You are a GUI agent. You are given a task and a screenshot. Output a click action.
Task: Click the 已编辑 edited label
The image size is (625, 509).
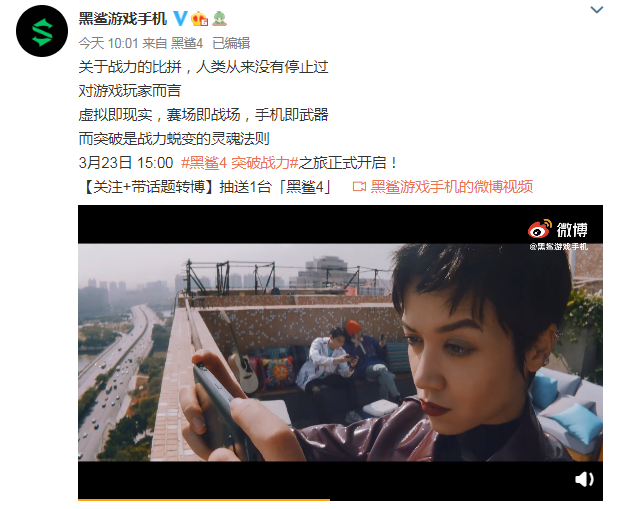(231, 43)
